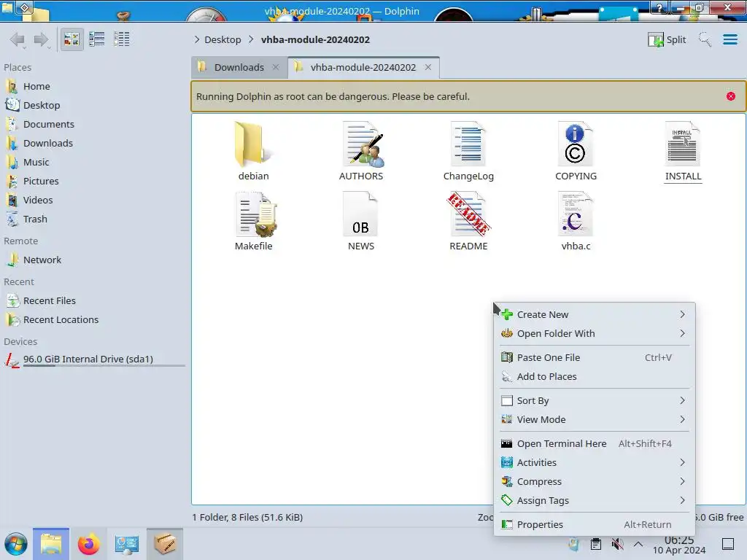Select the INSTALL file

click(683, 151)
